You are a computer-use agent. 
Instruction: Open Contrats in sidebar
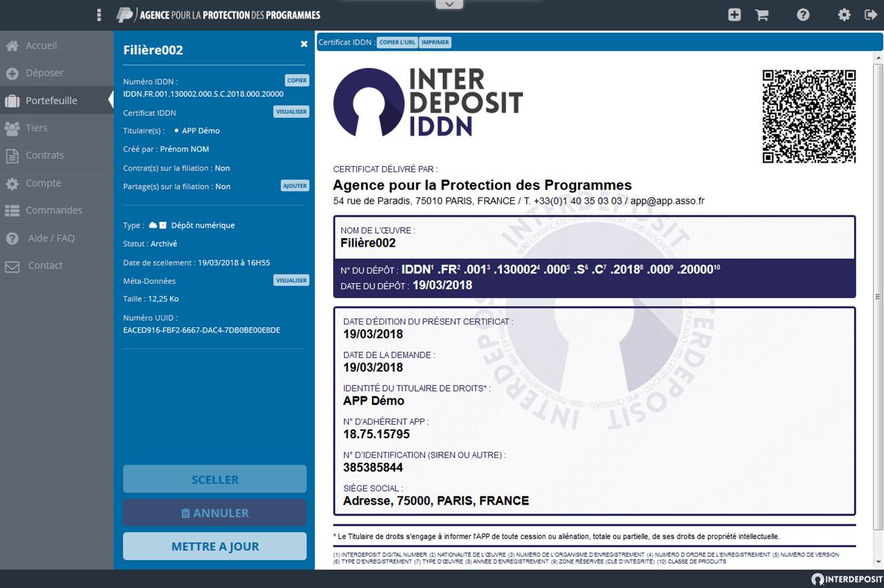tap(57, 155)
